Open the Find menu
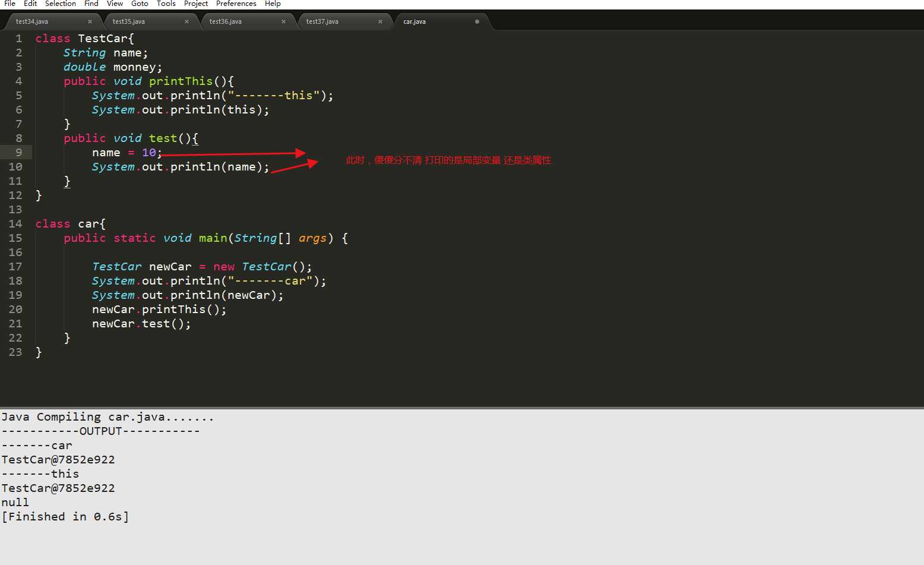Screen dimensions: 924x565 (91, 4)
